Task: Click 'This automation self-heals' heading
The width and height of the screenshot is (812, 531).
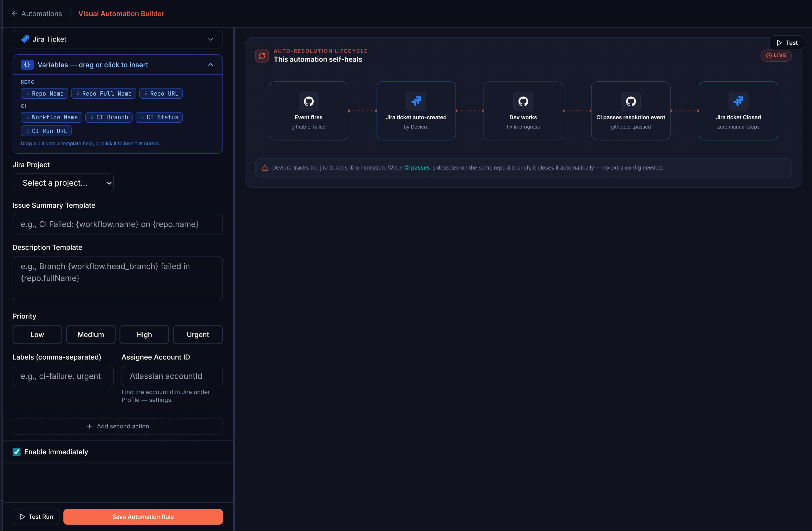Action: [318, 59]
